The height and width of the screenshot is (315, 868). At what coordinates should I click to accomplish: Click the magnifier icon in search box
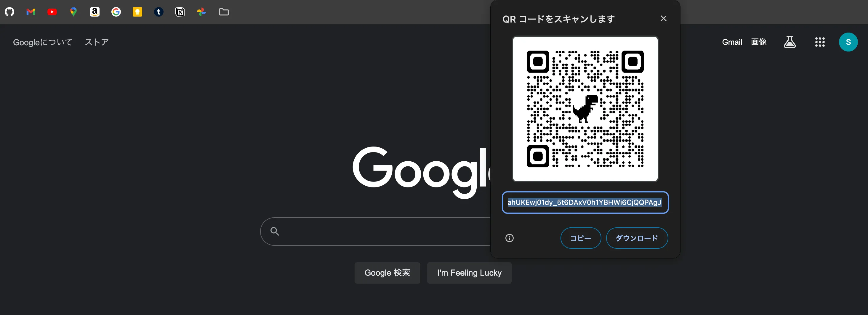275,232
